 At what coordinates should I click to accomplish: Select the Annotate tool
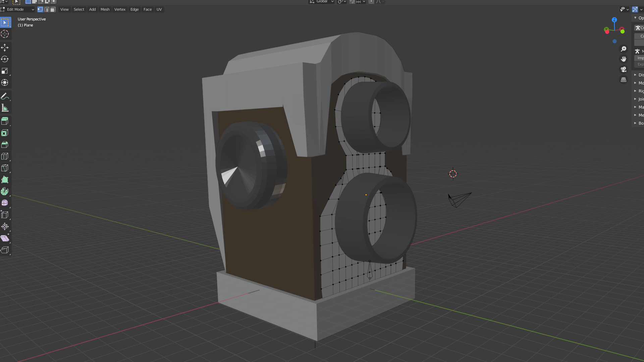click(x=5, y=97)
